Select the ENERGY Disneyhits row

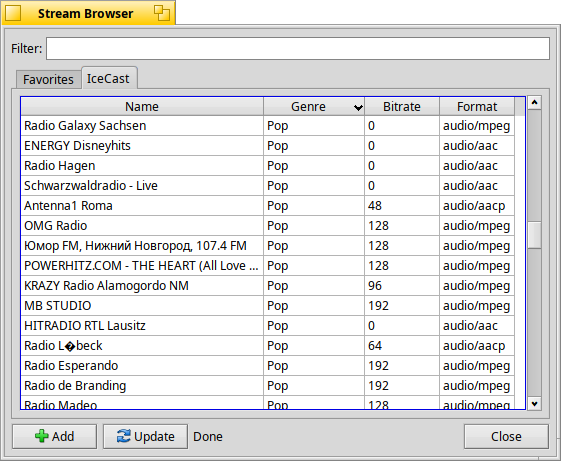[x=268, y=146]
